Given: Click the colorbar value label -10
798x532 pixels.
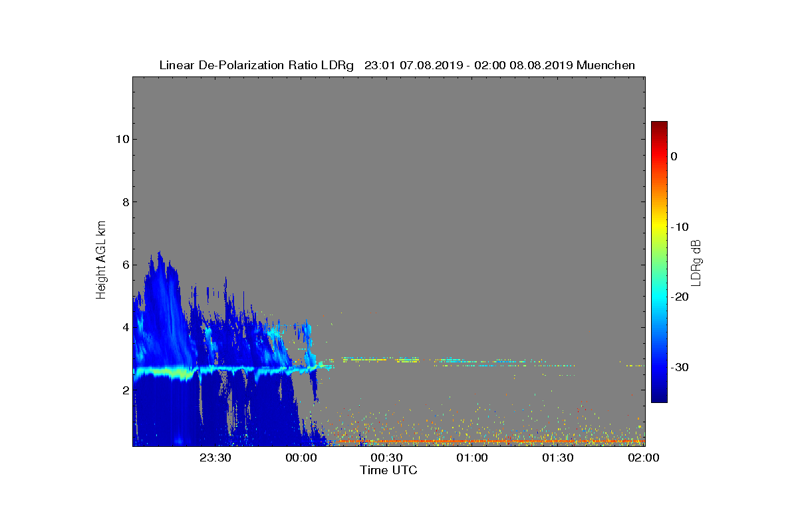Looking at the screenshot, I should pyautogui.click(x=680, y=227).
